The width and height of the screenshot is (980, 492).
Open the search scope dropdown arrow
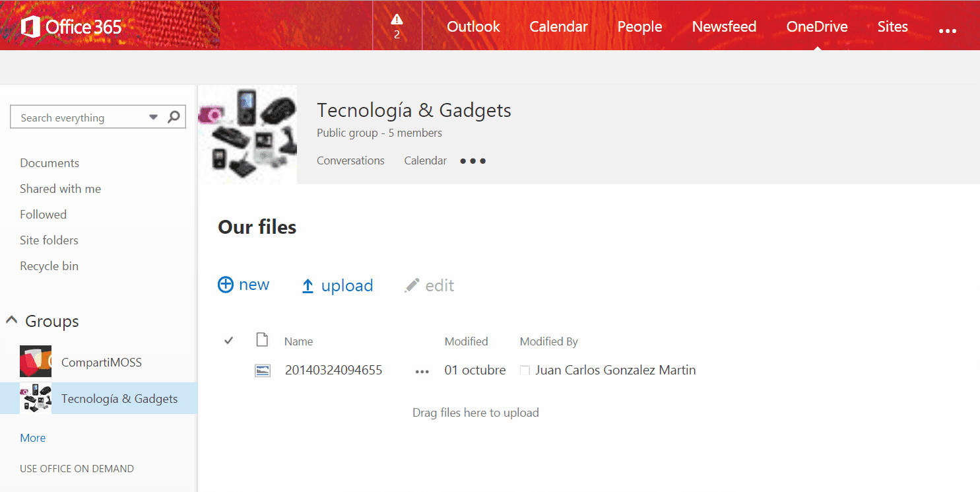[153, 118]
